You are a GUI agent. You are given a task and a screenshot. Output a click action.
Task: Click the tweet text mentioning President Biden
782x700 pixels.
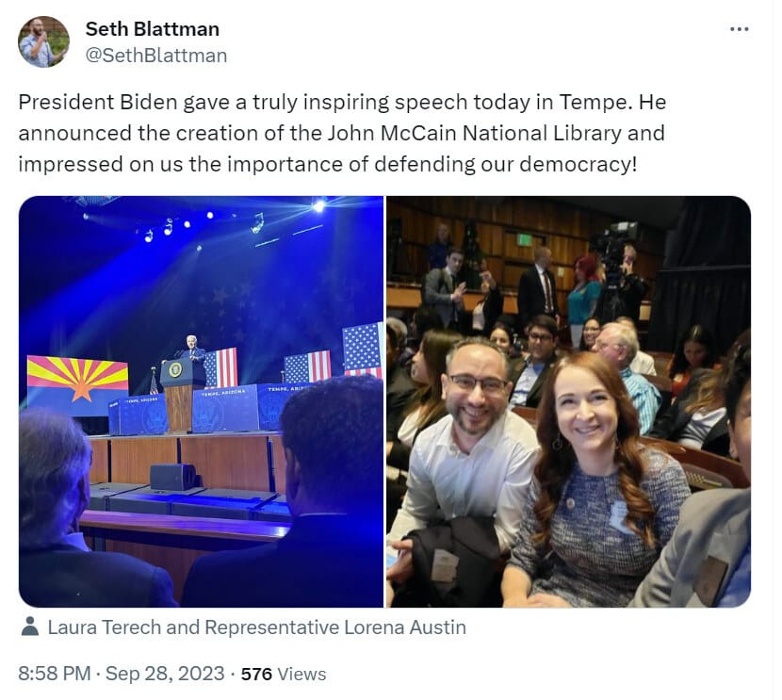342,133
